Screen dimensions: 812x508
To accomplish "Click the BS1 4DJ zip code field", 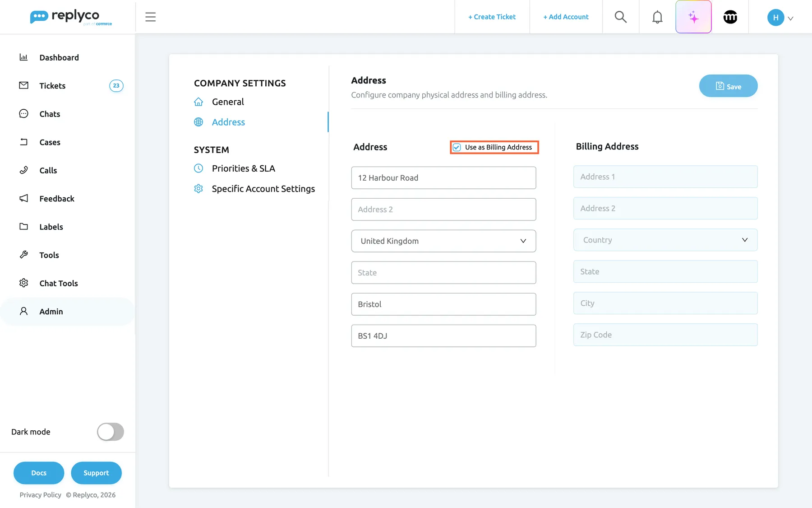I will pos(443,336).
